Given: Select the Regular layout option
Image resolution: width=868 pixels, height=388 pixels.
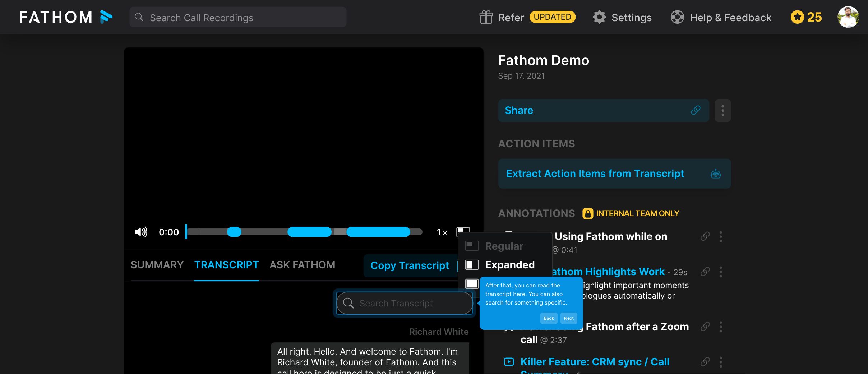Looking at the screenshot, I should [494, 246].
